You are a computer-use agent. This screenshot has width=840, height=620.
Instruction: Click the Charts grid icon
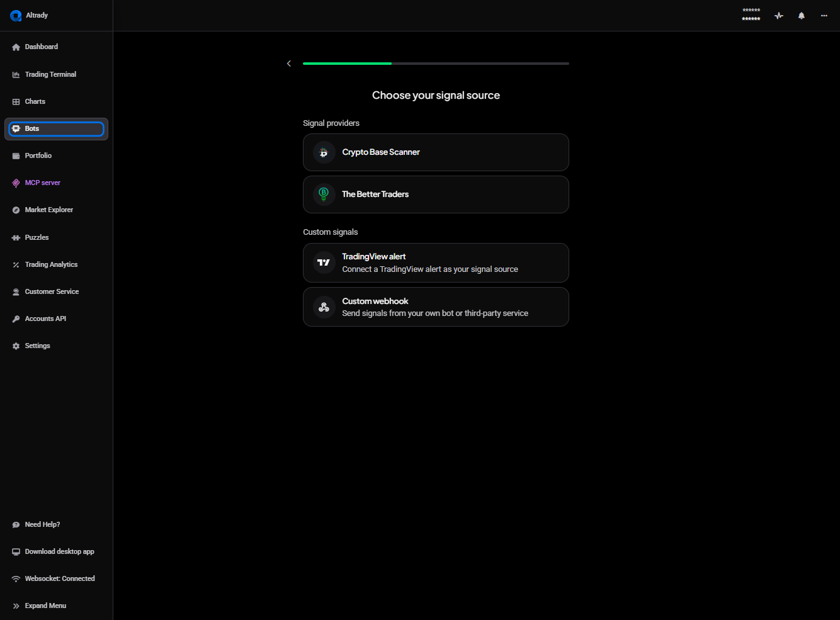pyautogui.click(x=16, y=102)
